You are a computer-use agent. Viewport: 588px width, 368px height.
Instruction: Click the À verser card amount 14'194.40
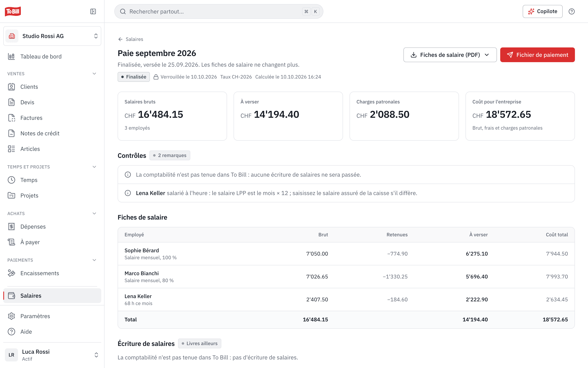(276, 114)
